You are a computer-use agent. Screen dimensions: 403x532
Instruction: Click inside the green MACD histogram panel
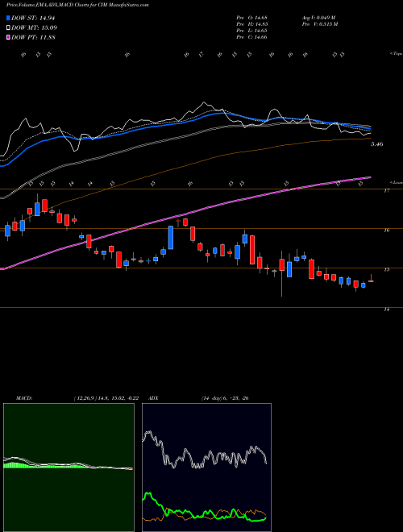tap(69, 468)
